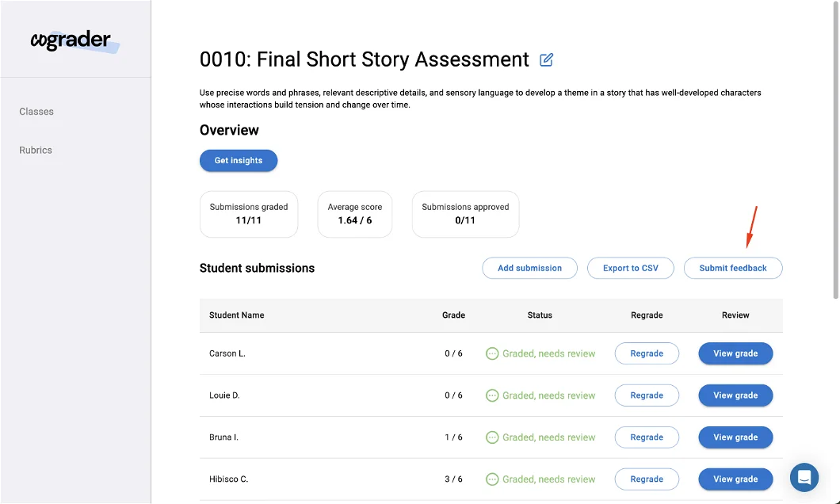The image size is (840, 504).
Task: Click the Submissions graded stat card
Action: (x=248, y=214)
